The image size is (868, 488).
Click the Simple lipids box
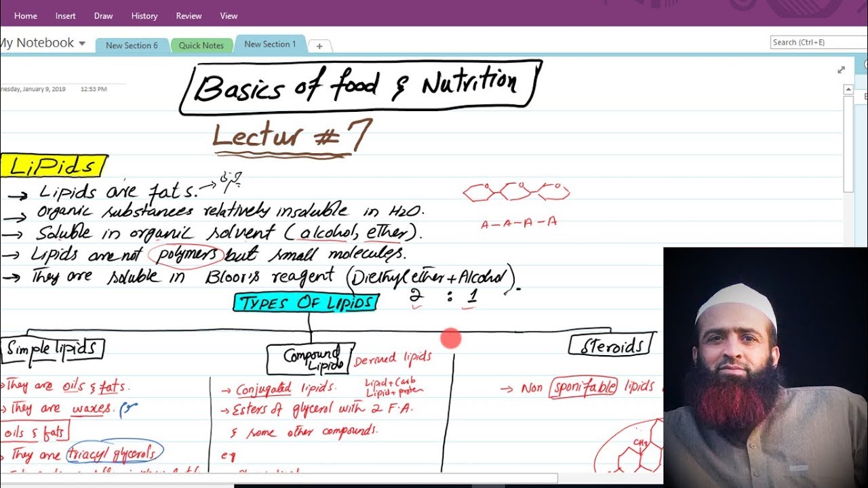click(52, 349)
